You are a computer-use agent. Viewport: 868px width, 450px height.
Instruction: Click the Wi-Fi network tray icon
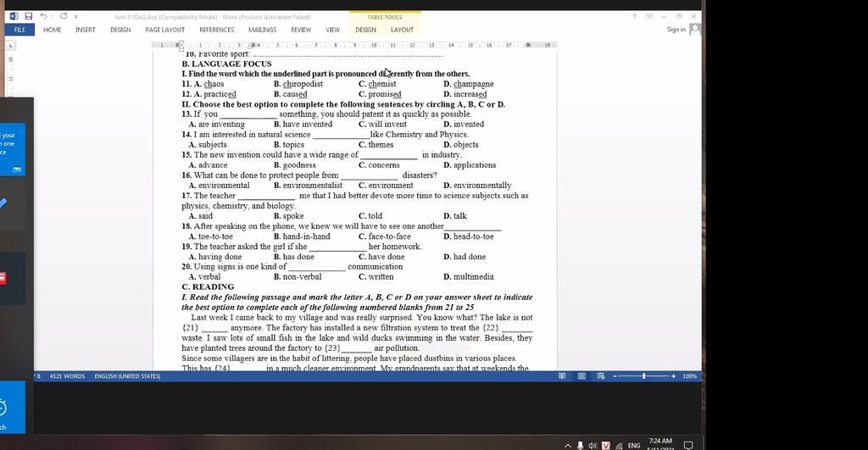[619, 446]
